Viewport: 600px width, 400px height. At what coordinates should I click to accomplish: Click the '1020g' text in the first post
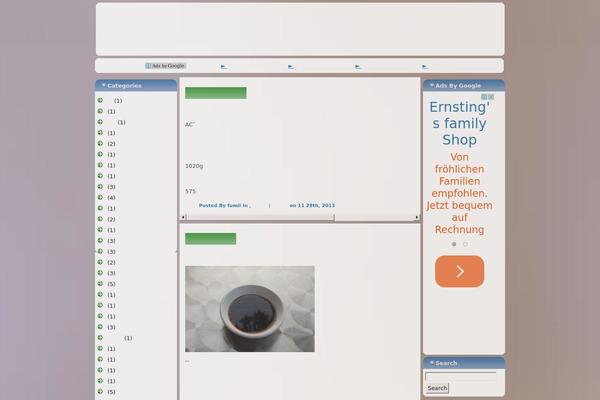tap(194, 166)
